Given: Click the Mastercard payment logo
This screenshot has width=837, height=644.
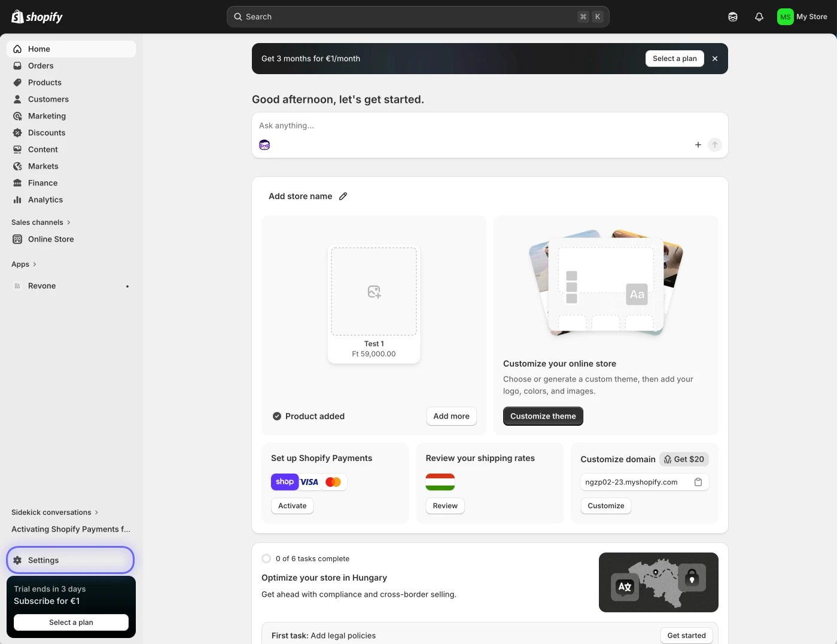Looking at the screenshot, I should click(333, 482).
